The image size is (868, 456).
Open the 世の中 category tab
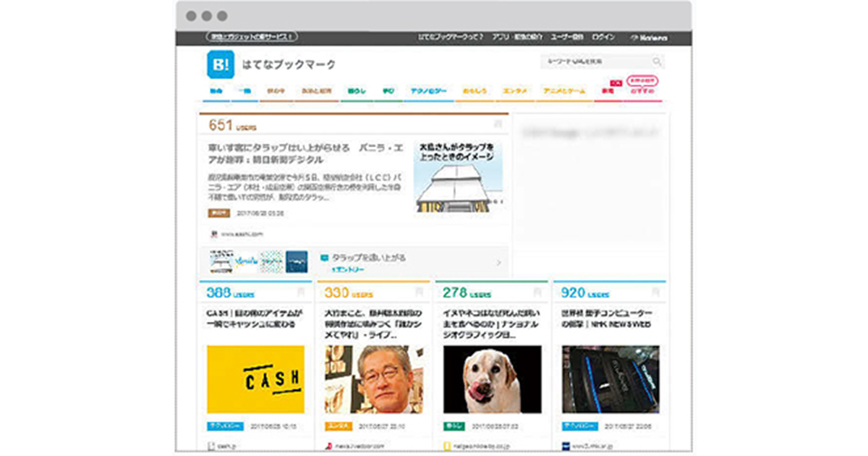click(276, 92)
